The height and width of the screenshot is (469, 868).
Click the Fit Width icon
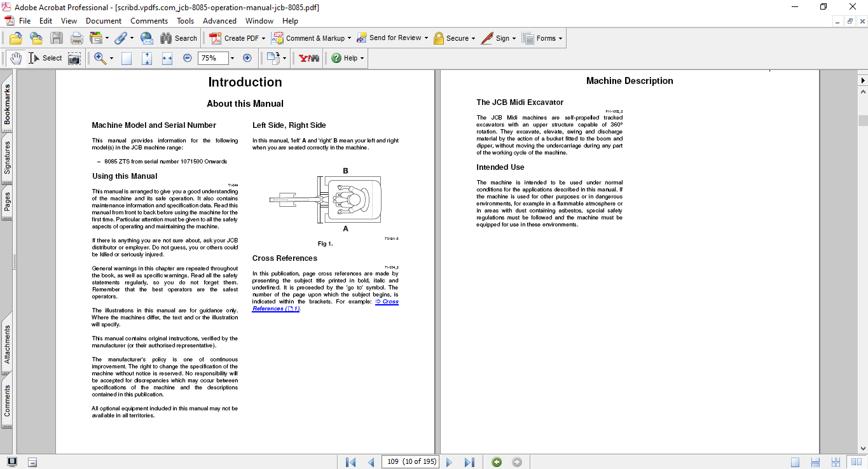(x=167, y=58)
